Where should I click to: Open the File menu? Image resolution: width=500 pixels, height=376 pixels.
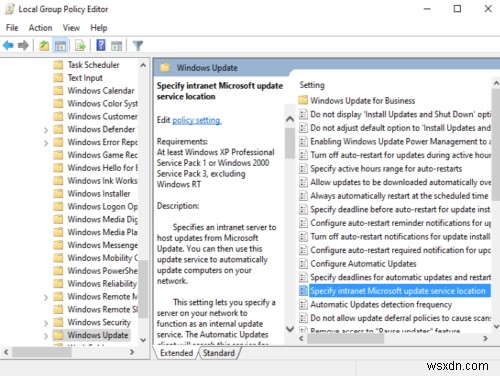pyautogui.click(x=12, y=28)
